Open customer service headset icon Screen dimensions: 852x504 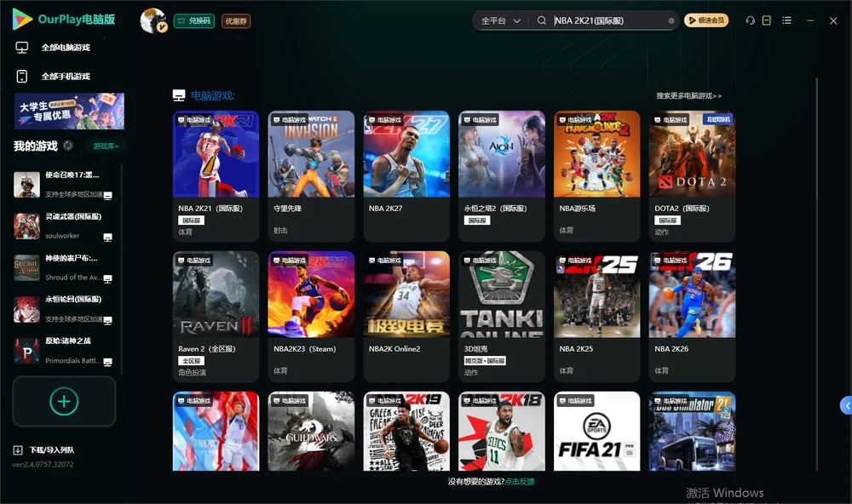[750, 20]
